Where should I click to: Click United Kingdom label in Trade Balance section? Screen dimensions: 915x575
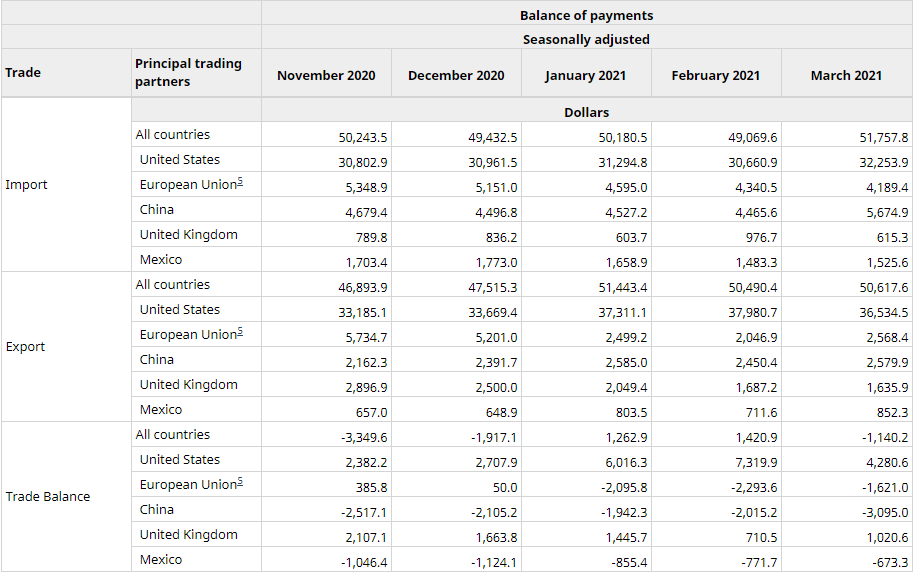click(x=188, y=535)
